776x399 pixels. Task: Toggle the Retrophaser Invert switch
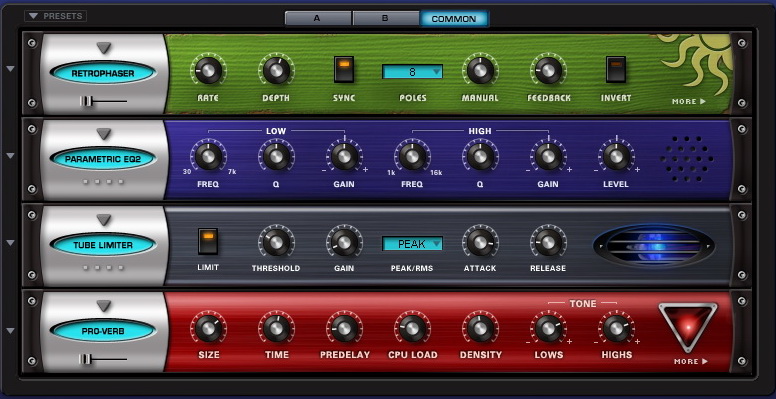click(616, 69)
